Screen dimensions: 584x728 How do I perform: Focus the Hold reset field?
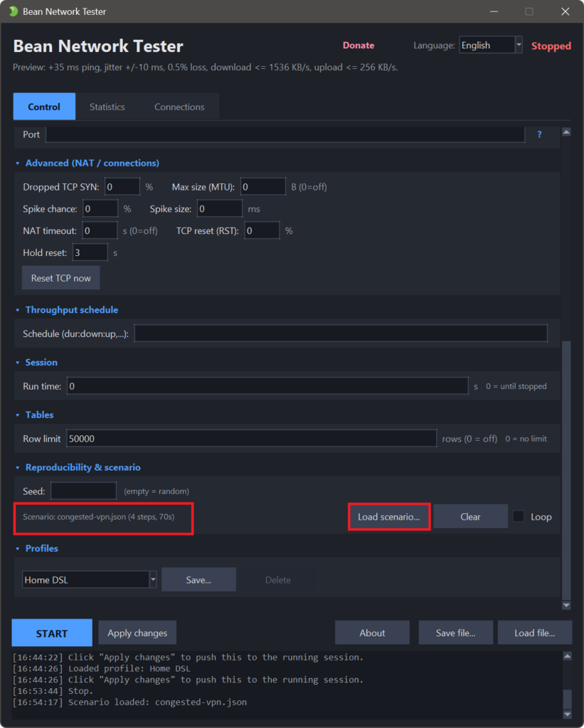click(90, 252)
